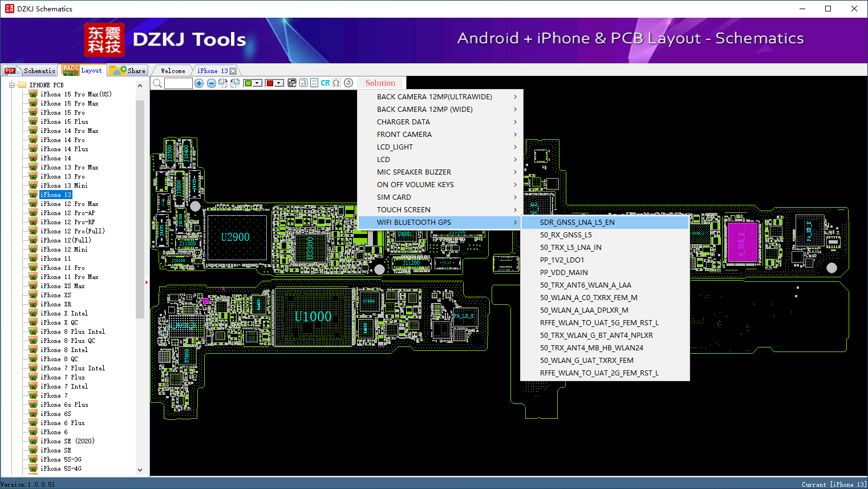
Task: Select BACK CAMERA 12MP (WIDE) menu item
Action: (x=439, y=110)
